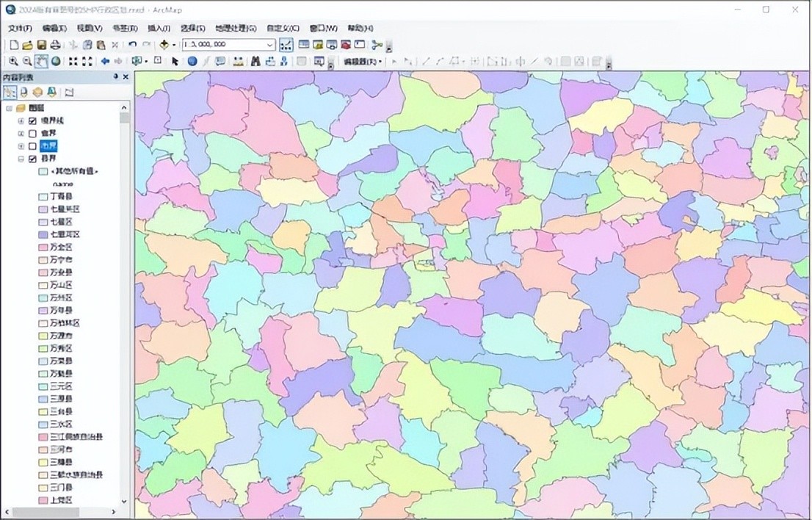
Task: Save the map document
Action: (x=43, y=45)
